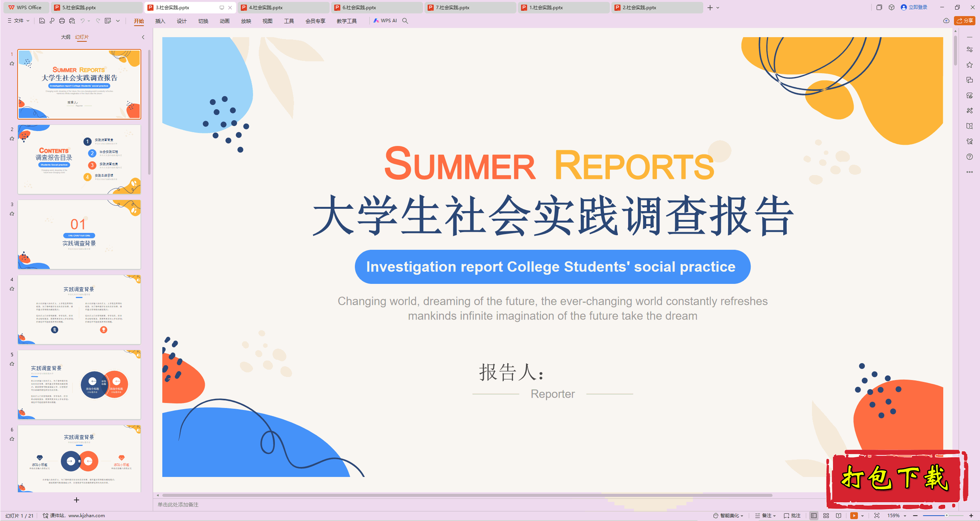
Task: Click the zoom slider handle
Action: (947, 516)
